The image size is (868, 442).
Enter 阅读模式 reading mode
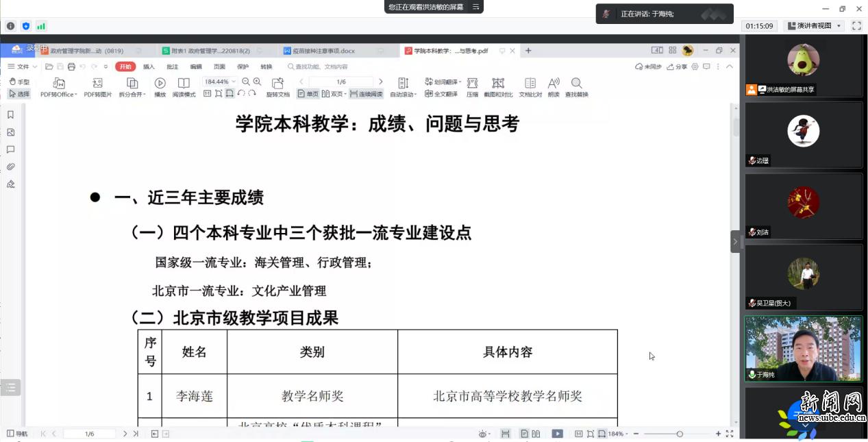(184, 87)
